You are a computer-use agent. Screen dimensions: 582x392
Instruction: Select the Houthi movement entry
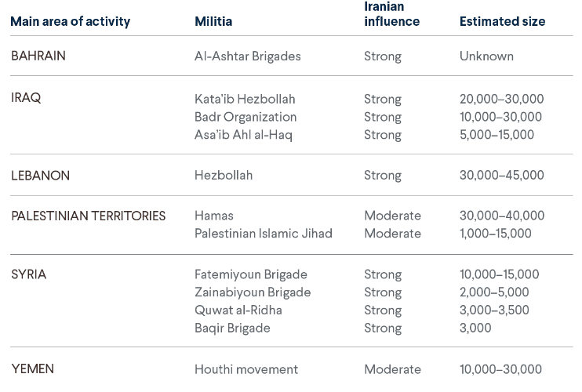246,369
